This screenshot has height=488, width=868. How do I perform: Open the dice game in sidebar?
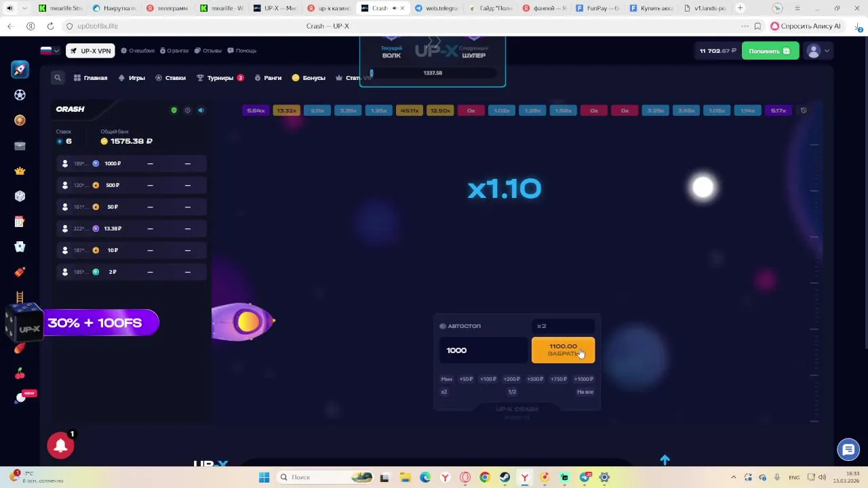click(x=20, y=196)
